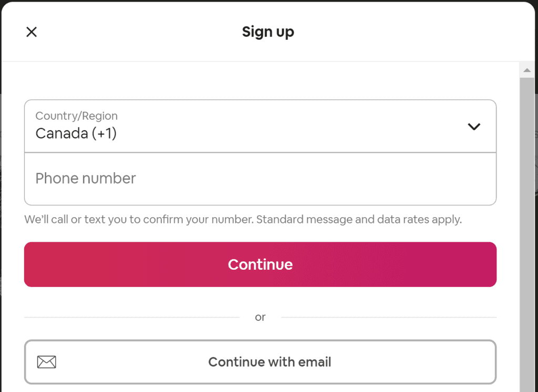The image size is (538, 392).
Task: Click the pink Continue bar
Action: coord(260,264)
